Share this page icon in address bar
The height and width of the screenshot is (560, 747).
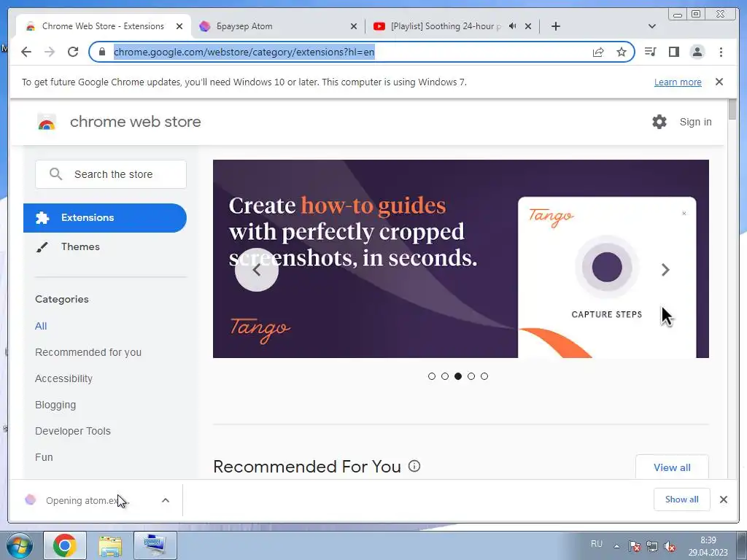pos(598,52)
